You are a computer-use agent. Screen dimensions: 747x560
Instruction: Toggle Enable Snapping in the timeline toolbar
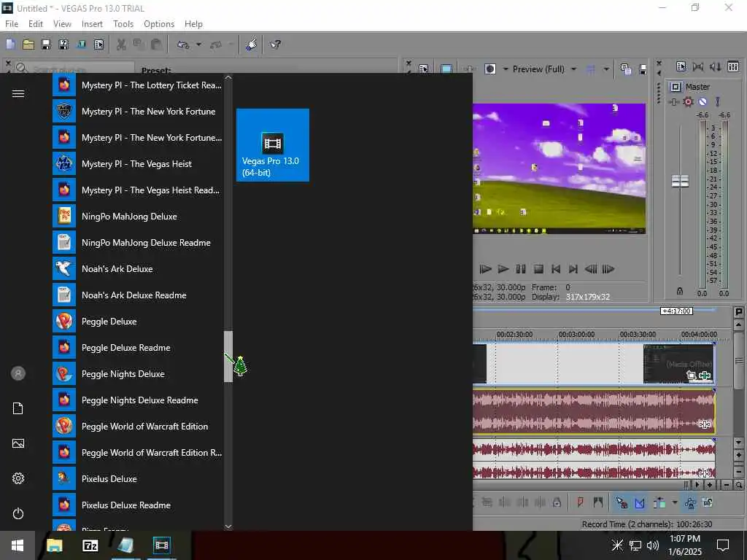click(622, 503)
